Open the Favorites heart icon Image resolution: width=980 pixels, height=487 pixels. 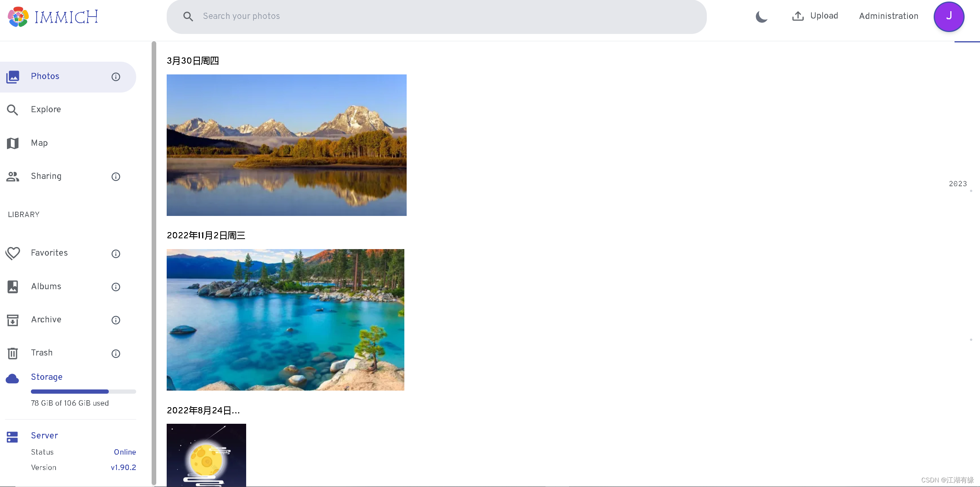13,253
